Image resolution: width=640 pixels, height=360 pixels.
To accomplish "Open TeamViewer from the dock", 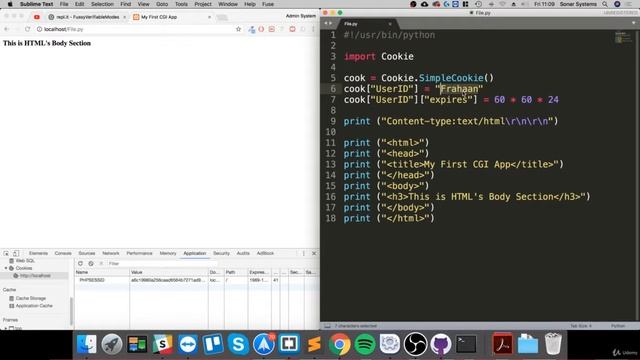I will (x=188, y=344).
